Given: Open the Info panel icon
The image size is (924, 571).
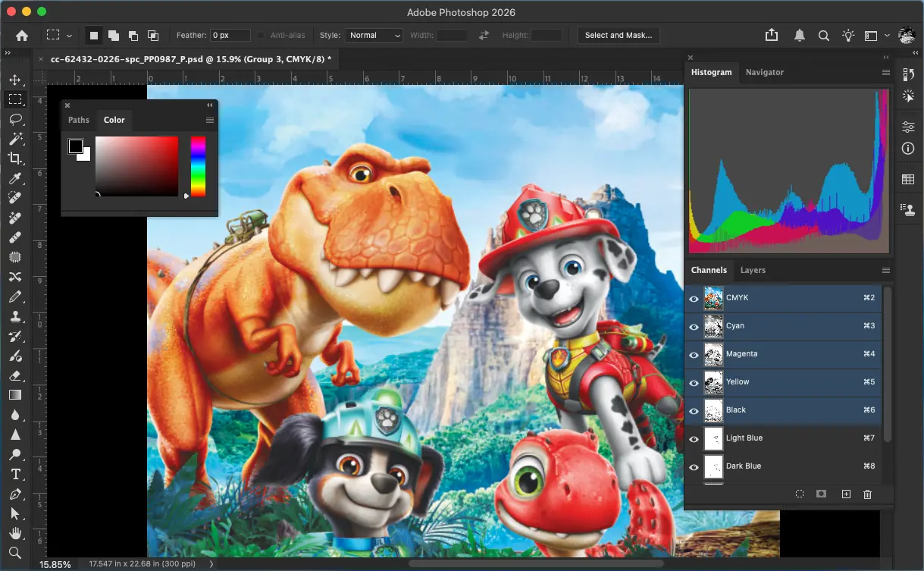Looking at the screenshot, I should coord(908,149).
